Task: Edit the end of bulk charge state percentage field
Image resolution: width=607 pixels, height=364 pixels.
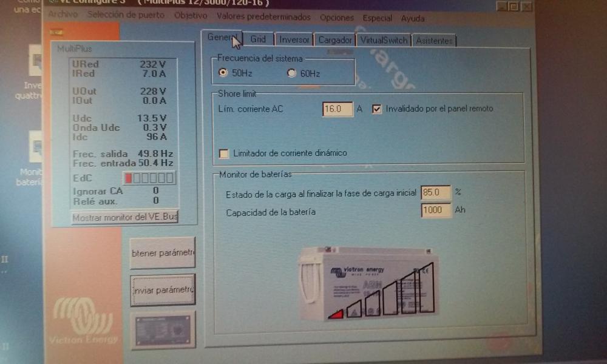Action: pos(436,193)
